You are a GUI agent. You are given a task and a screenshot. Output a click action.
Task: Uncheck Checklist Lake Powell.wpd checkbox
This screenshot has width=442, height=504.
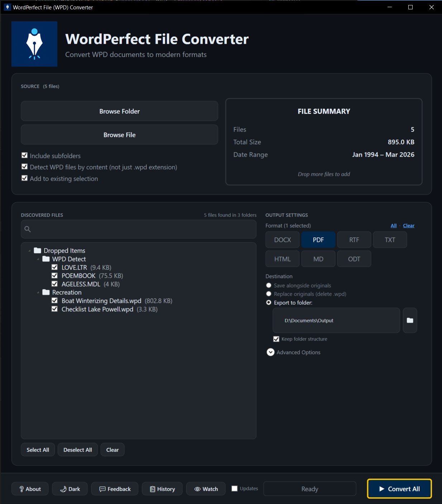(x=54, y=309)
